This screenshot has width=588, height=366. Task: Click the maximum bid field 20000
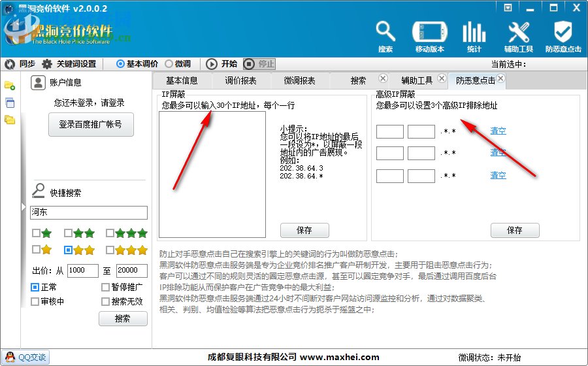tap(132, 271)
